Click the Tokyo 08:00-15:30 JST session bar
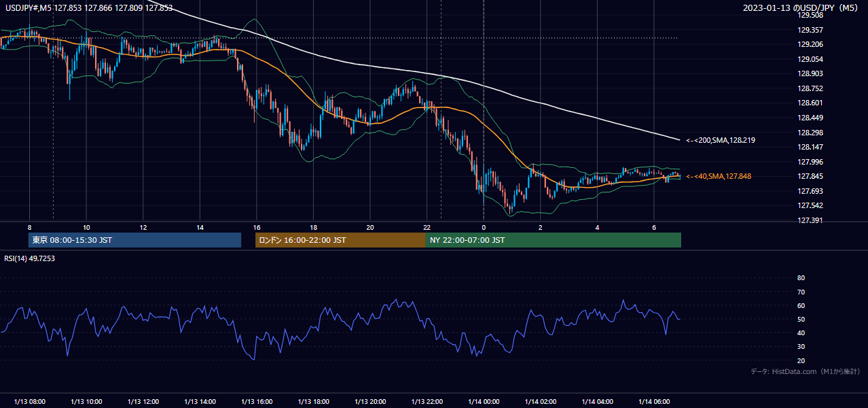Image resolution: width=868 pixels, height=408 pixels. coord(135,240)
